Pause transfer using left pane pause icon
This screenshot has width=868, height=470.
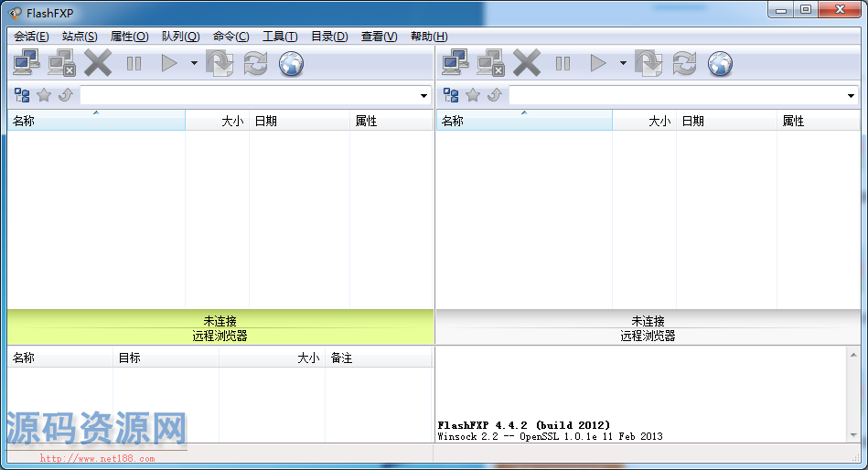[134, 64]
